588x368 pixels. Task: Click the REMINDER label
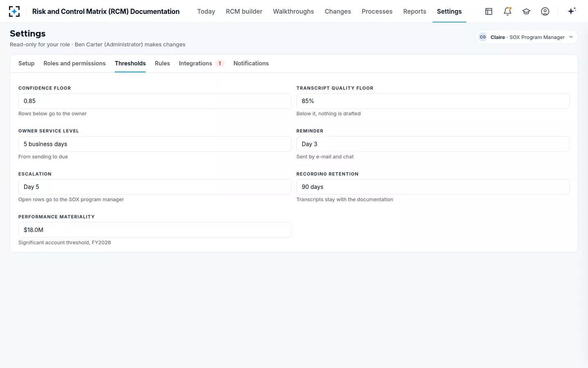pyautogui.click(x=310, y=131)
